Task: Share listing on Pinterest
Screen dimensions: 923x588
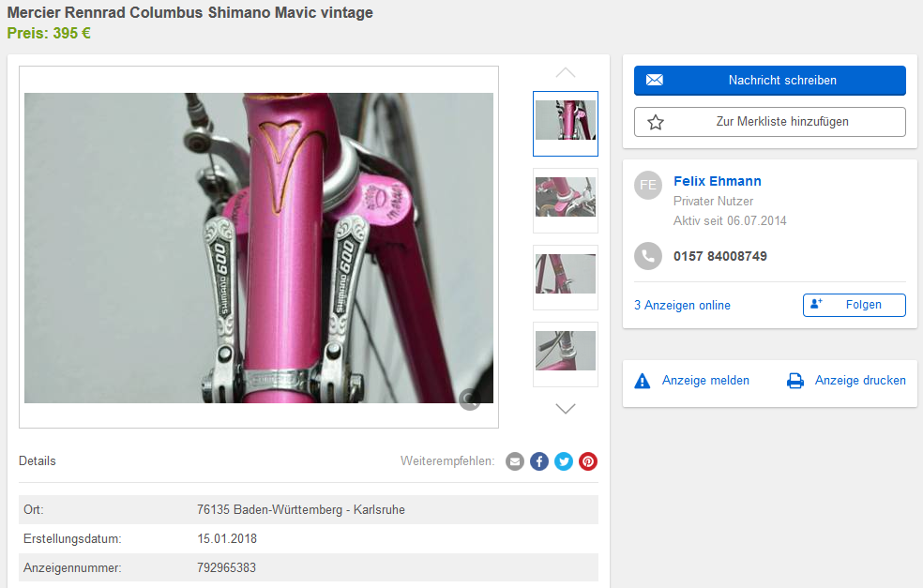Action: click(x=588, y=461)
